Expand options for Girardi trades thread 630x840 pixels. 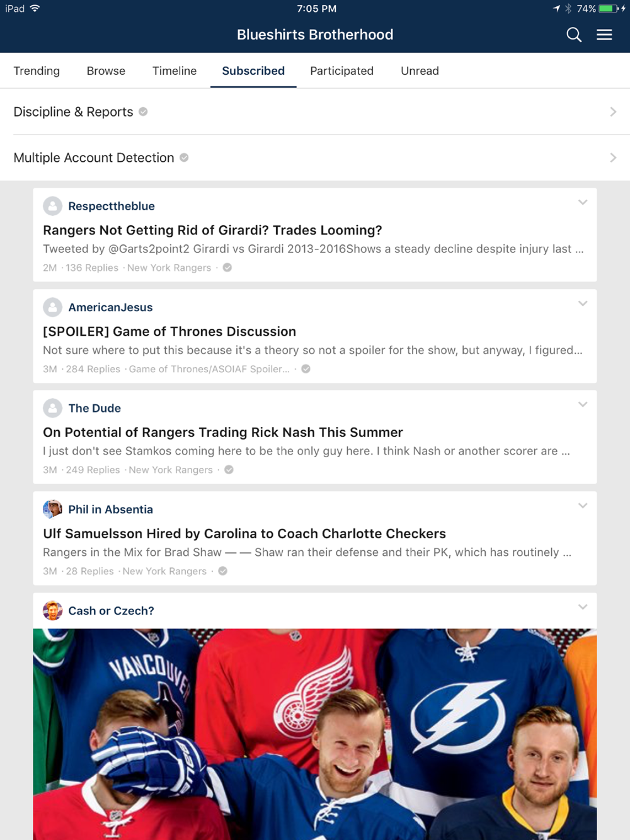[583, 203]
